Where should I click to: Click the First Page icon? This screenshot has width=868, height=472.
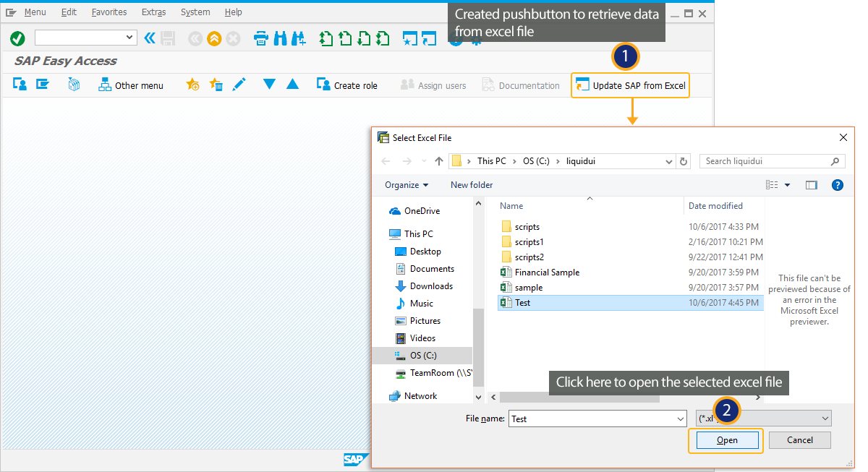tap(327, 38)
